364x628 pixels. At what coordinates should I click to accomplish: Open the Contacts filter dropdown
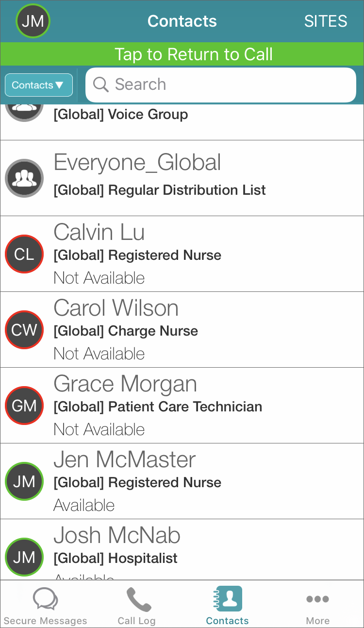click(38, 85)
